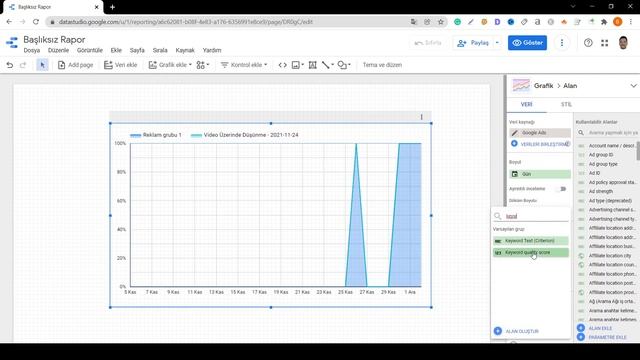The image size is (640, 360).
Task: Open the report more options menu
Action: pyautogui.click(x=562, y=42)
